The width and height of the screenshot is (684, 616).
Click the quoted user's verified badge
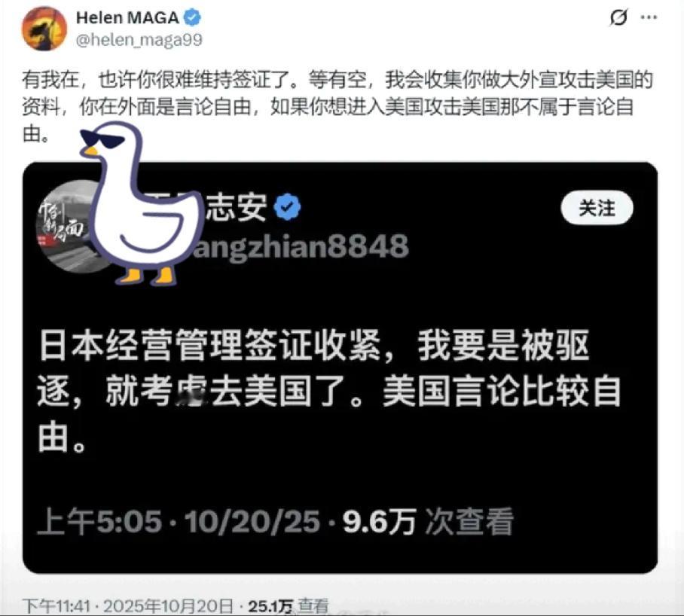(x=287, y=208)
